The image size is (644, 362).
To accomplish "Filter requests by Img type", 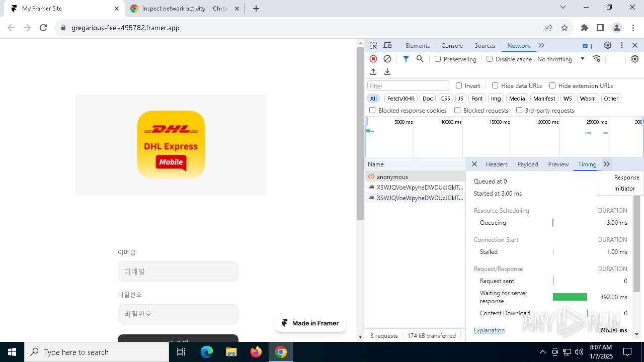I will coord(496,99).
